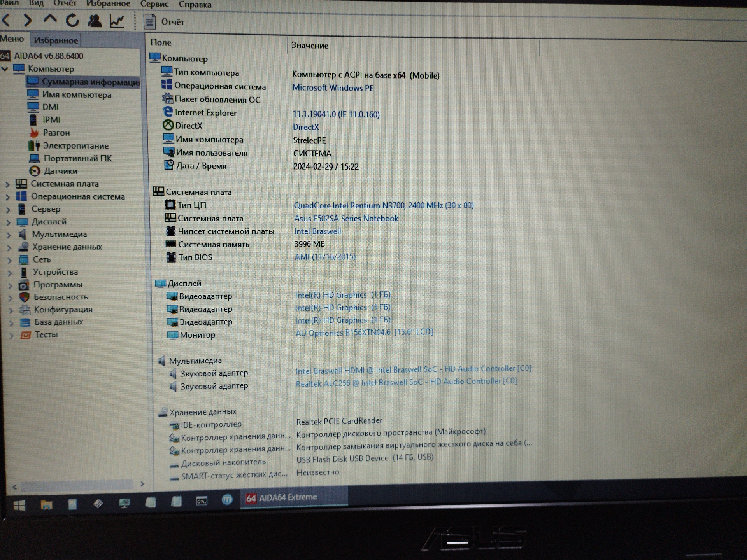Viewport: 747px width, 560px height.
Task: Expand the Хранение данных tree node
Action: 9,248
